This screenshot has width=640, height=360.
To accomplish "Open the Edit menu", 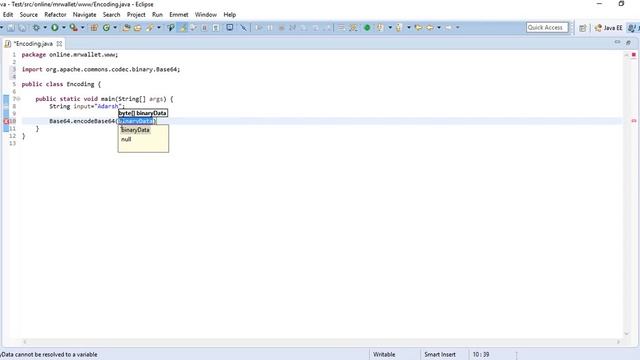I will click(8, 15).
